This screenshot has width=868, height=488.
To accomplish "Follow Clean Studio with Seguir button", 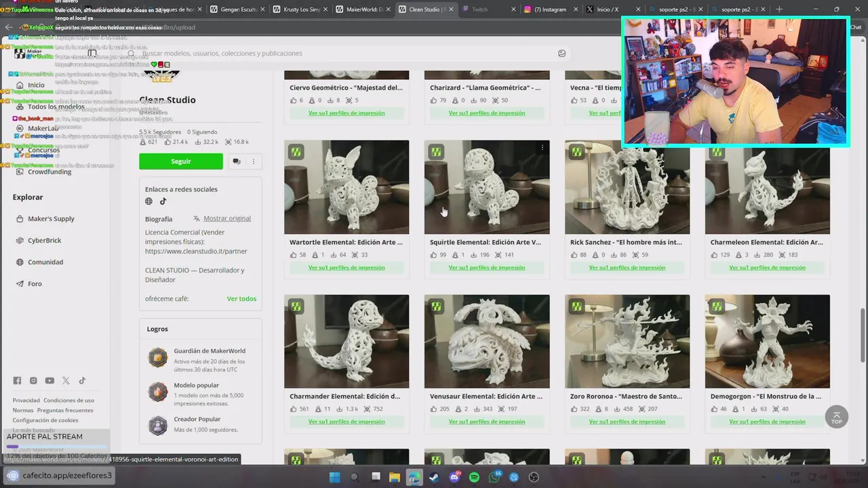I will tap(181, 161).
